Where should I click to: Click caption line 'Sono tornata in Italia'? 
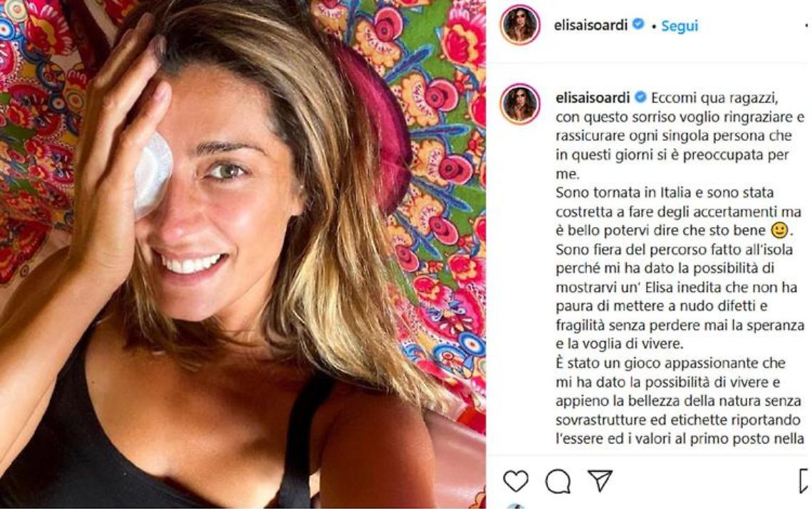coord(665,193)
